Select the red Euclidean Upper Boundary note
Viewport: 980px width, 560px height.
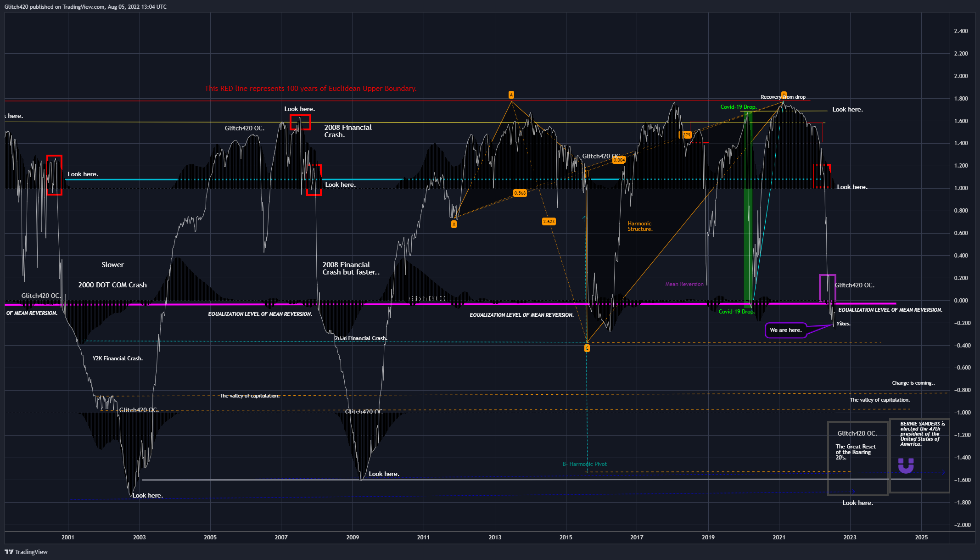[x=311, y=89]
